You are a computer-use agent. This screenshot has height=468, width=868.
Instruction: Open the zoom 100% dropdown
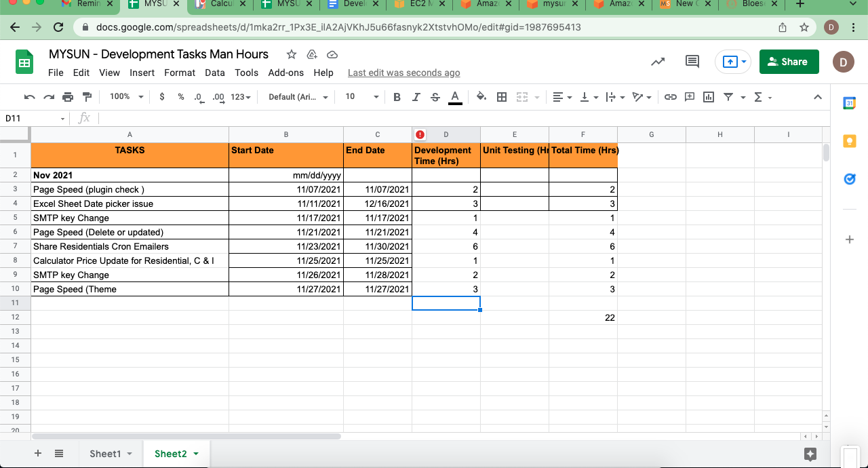point(126,97)
